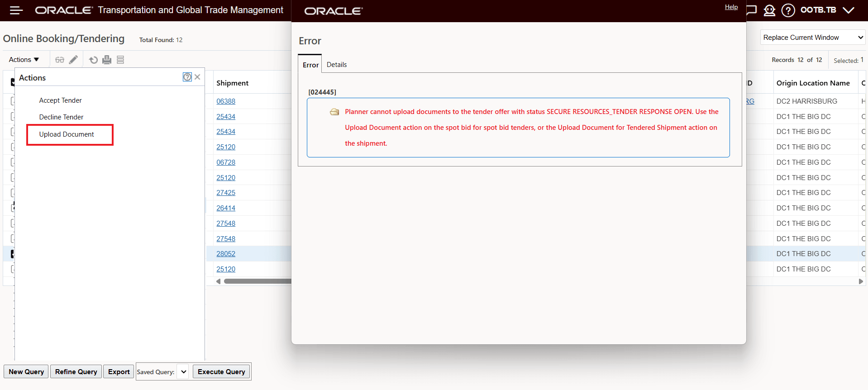868x390 pixels.
Task: Click the Origin Location Name column header
Action: (x=813, y=83)
